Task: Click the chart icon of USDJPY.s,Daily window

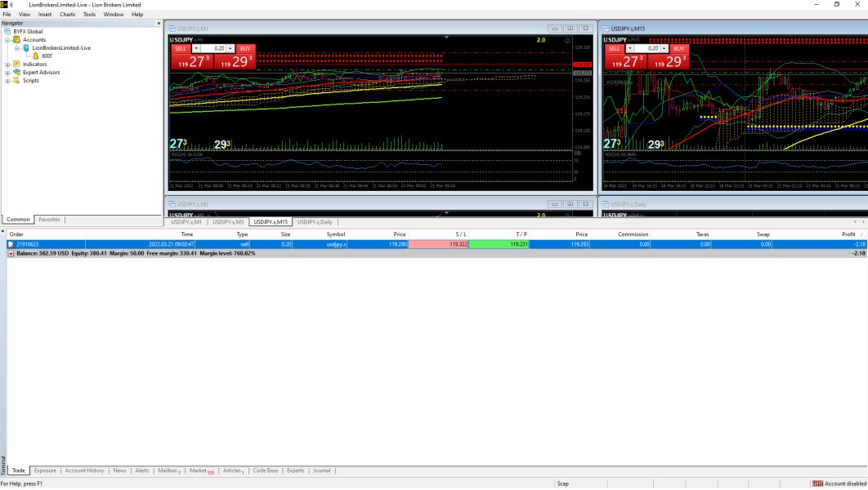Action: [606, 204]
